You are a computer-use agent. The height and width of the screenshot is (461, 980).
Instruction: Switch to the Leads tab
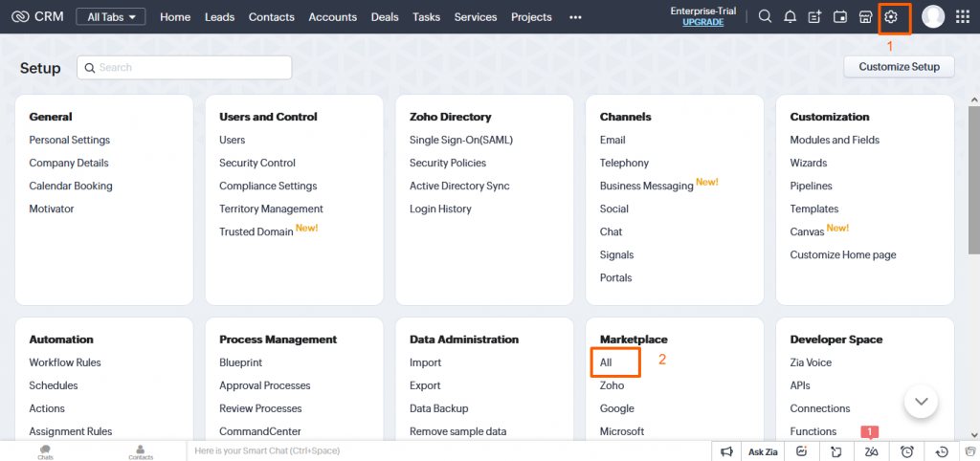click(x=219, y=17)
